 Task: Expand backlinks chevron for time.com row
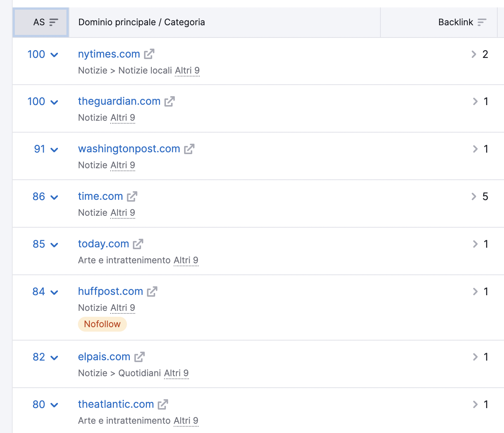point(474,196)
